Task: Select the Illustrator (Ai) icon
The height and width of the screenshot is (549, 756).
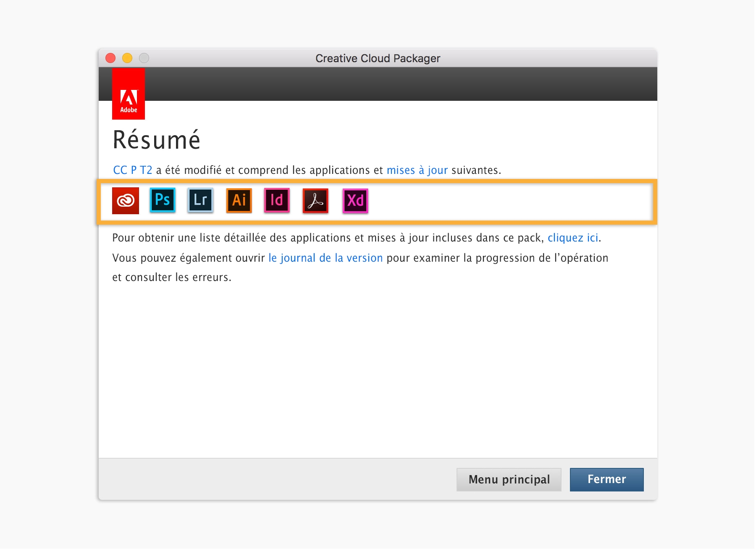Action: [x=239, y=200]
